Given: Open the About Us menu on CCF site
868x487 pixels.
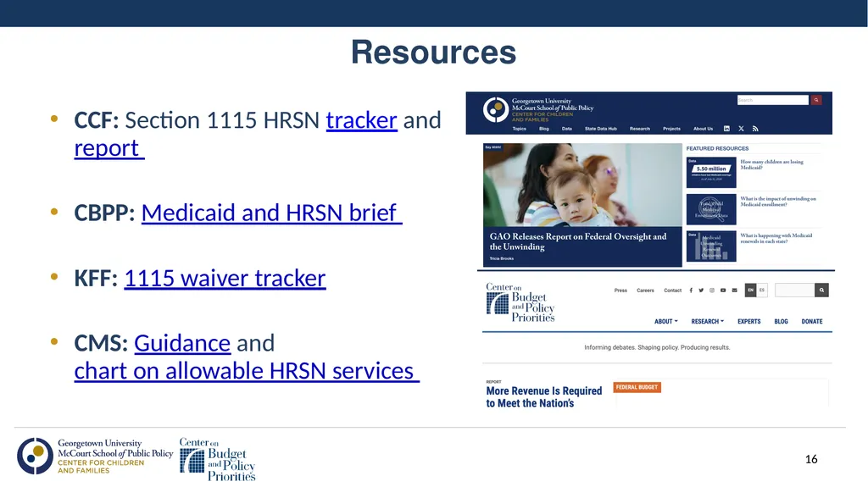Looking at the screenshot, I should pos(703,129).
